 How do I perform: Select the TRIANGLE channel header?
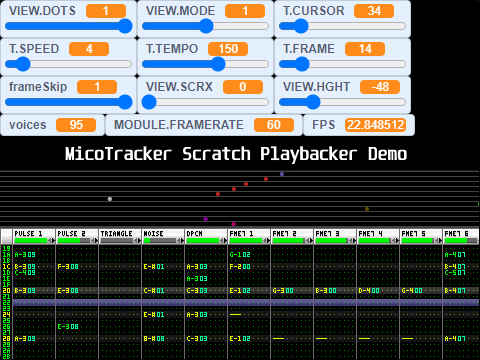pos(120,237)
